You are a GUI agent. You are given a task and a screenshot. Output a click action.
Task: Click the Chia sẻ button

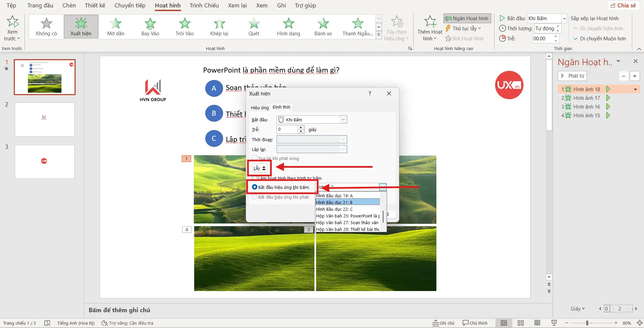(x=623, y=5)
